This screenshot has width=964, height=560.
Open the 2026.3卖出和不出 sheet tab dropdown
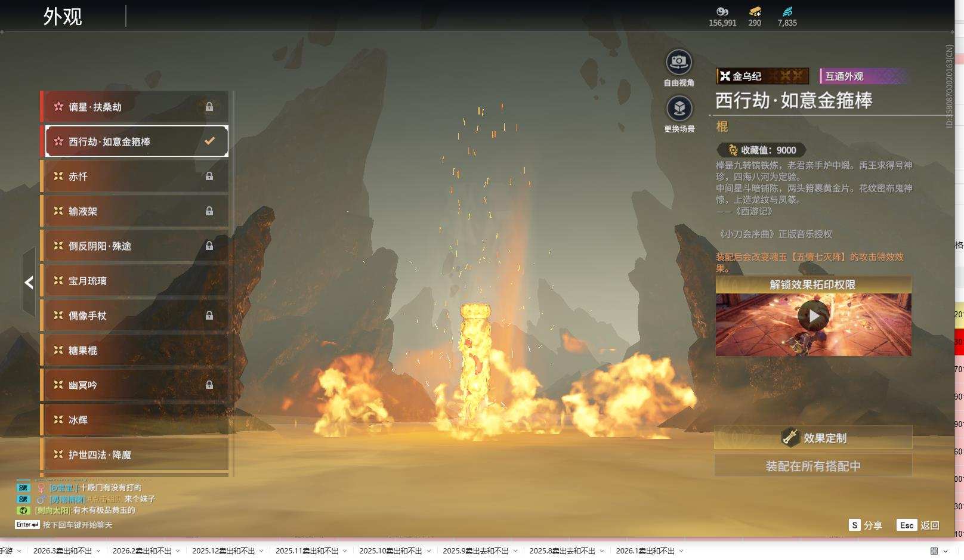pos(98,551)
